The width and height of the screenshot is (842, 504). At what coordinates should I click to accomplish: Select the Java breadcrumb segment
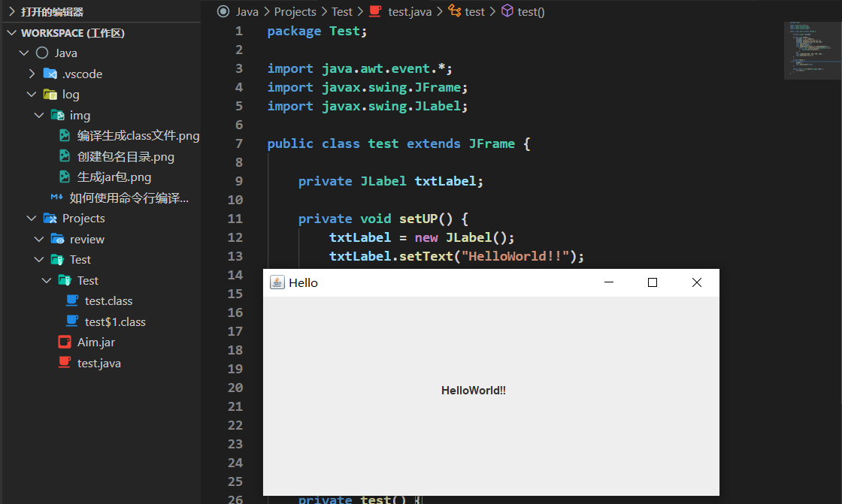[x=247, y=11]
